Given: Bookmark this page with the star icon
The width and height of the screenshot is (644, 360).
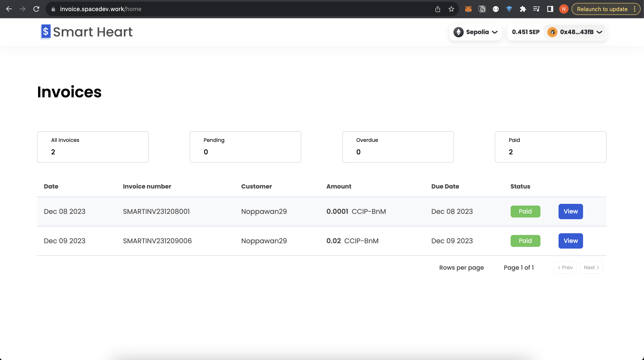Looking at the screenshot, I should point(451,9).
